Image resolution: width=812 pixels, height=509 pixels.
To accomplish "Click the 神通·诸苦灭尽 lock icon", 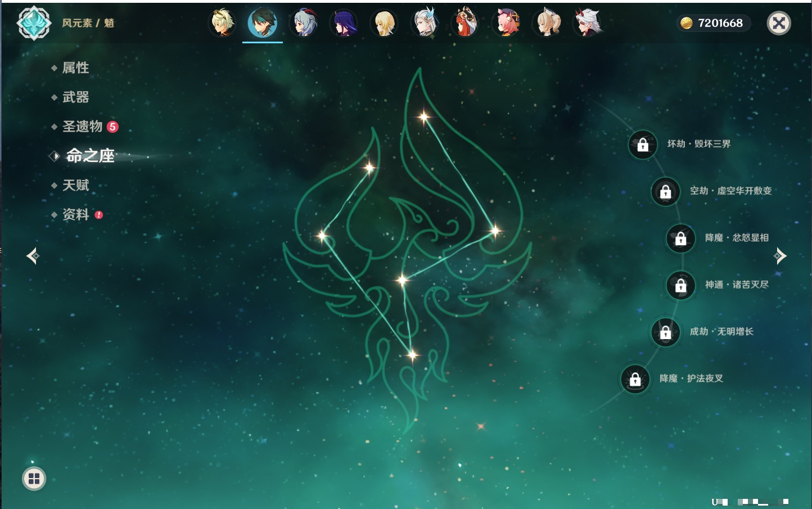I will (680, 285).
